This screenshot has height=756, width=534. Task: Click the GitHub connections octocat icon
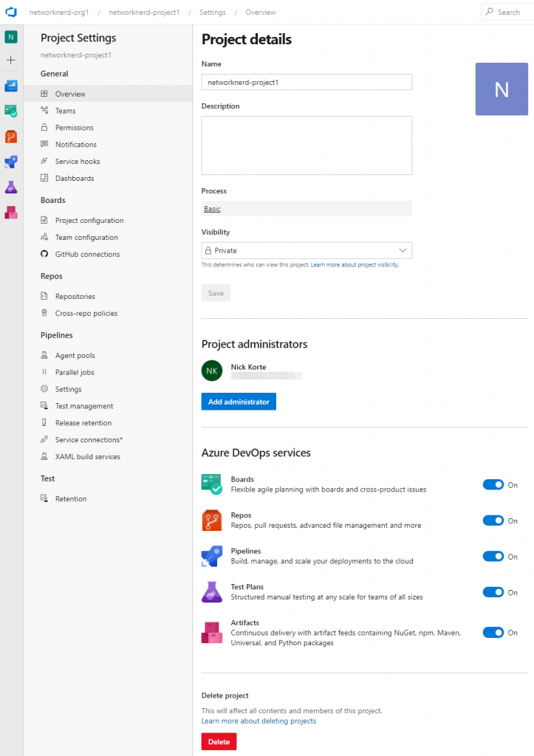(x=44, y=254)
